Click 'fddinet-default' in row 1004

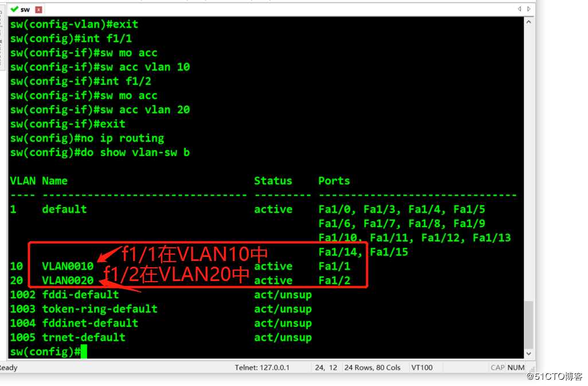(x=90, y=323)
